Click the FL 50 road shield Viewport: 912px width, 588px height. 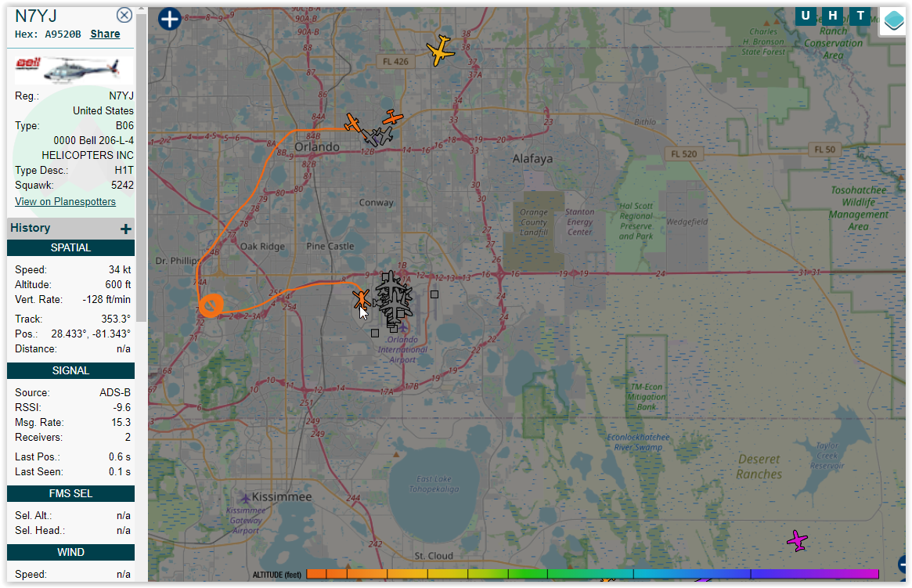point(825,150)
